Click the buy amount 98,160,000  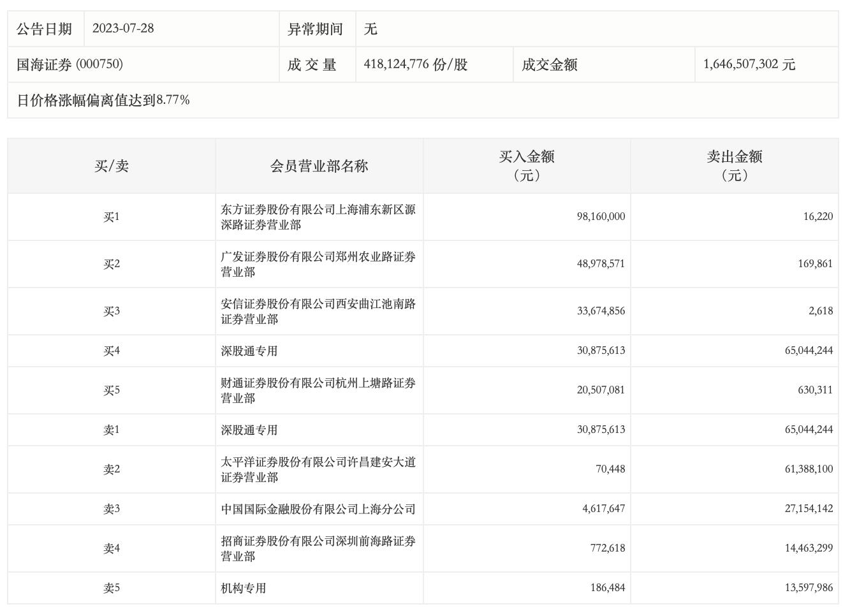coord(601,217)
